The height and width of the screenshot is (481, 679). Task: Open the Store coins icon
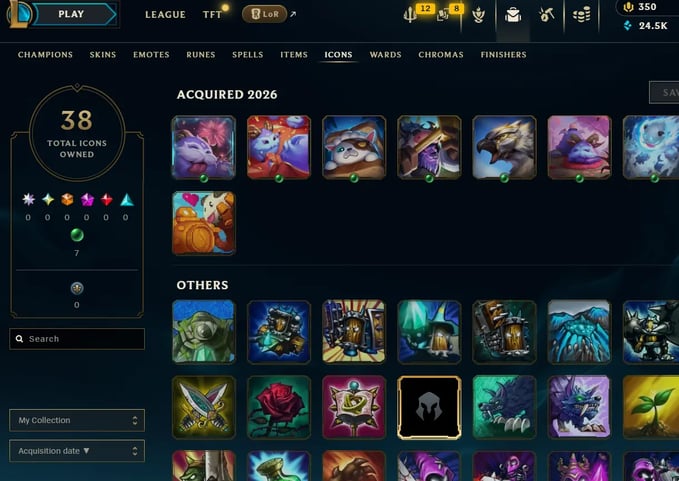coord(581,15)
